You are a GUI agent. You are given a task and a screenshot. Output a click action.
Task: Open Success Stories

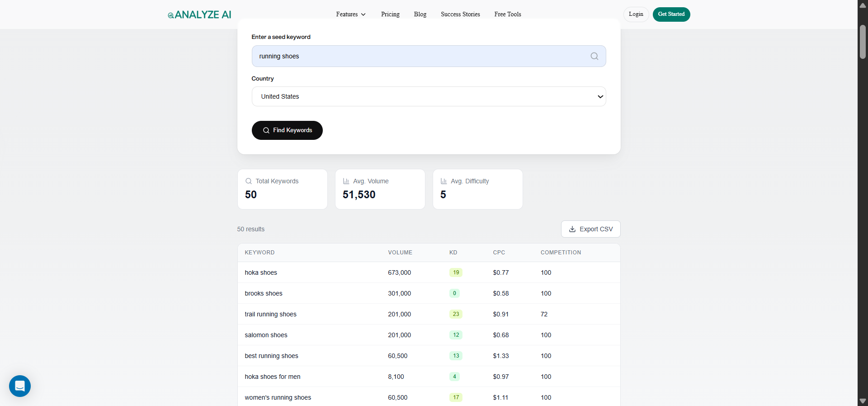coord(460,14)
